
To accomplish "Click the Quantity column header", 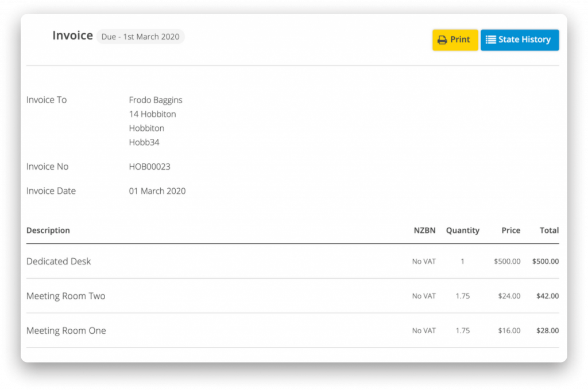I will (462, 231).
